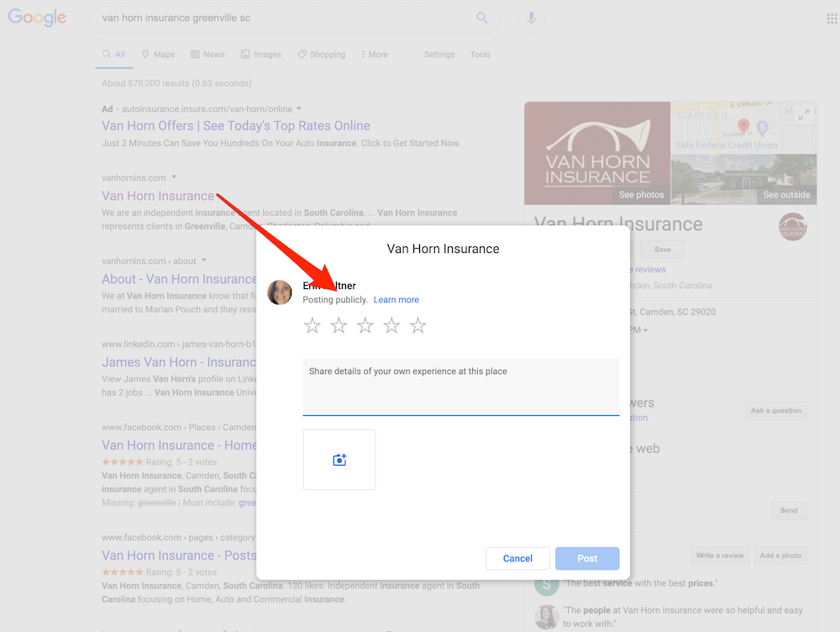Open the 'Learn more' link about public posting

point(396,300)
